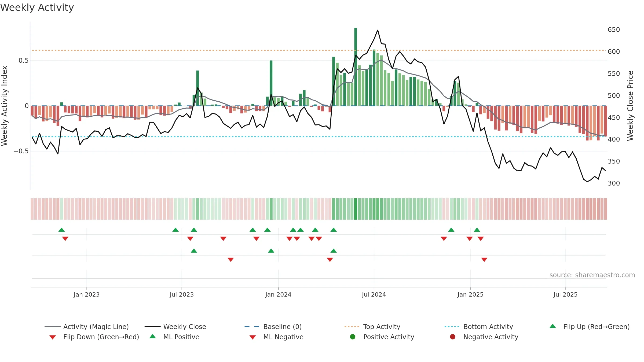Toggle the Top Activity legend entry

[372, 327]
